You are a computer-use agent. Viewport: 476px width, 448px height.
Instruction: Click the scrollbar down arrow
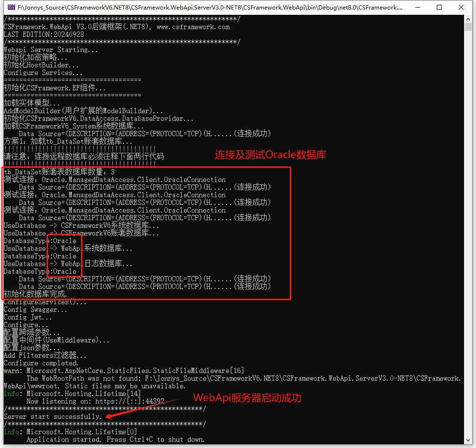(469, 439)
